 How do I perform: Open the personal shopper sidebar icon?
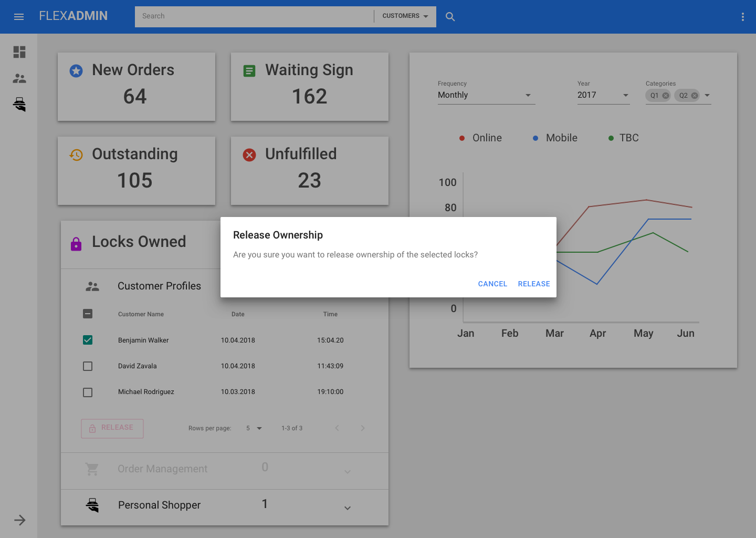(19, 105)
